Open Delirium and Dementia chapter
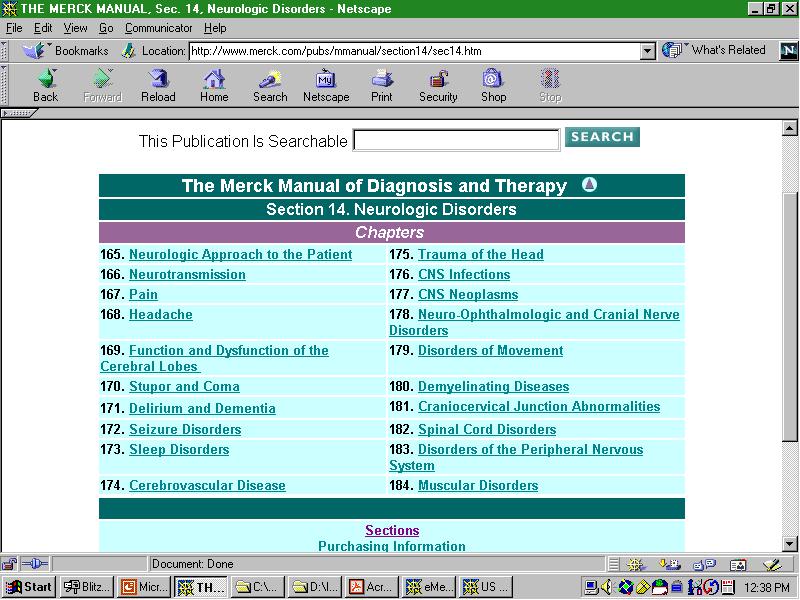800x600 pixels. pyautogui.click(x=202, y=408)
